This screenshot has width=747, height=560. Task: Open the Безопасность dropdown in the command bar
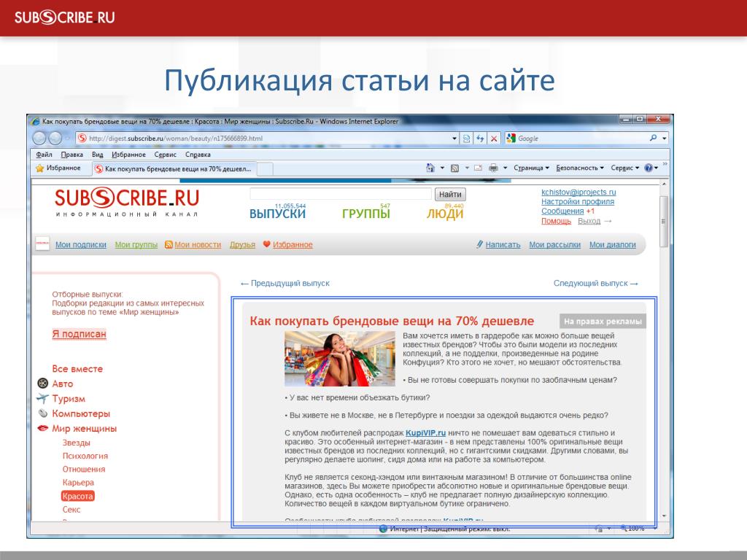[580, 168]
